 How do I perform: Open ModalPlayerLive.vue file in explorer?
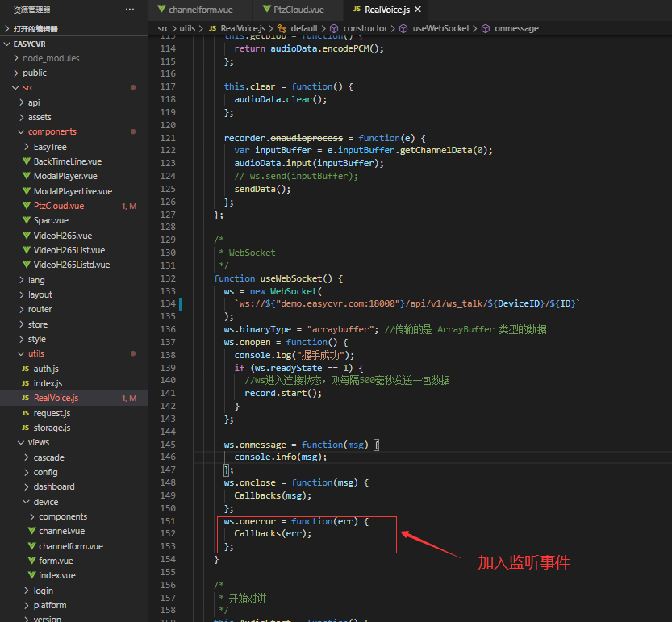click(73, 191)
